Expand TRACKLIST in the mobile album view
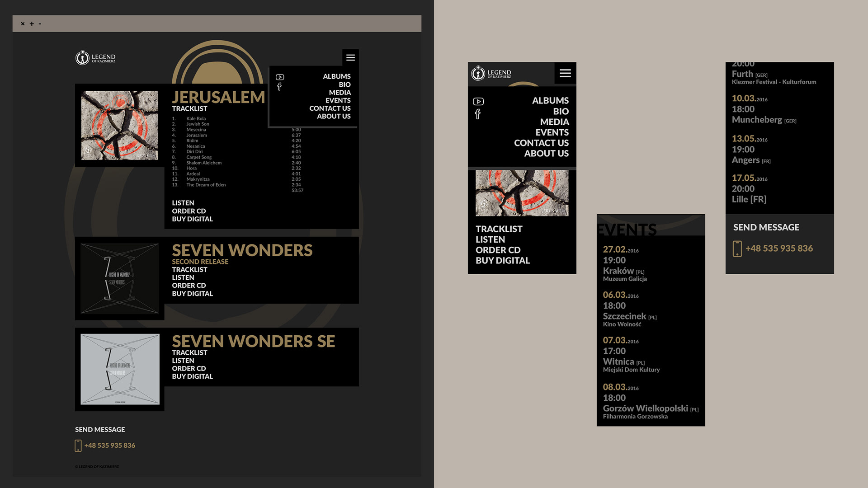The height and width of the screenshot is (488, 868). point(499,229)
